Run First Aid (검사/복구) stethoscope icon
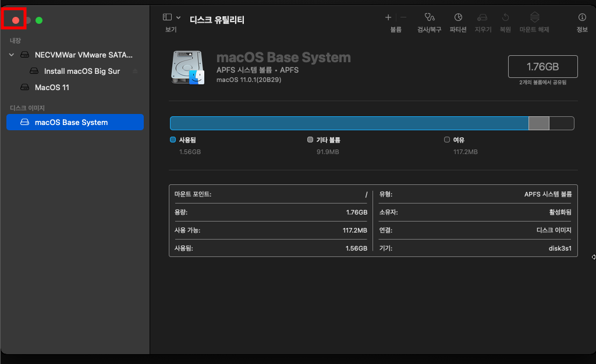596x364 pixels. [430, 17]
